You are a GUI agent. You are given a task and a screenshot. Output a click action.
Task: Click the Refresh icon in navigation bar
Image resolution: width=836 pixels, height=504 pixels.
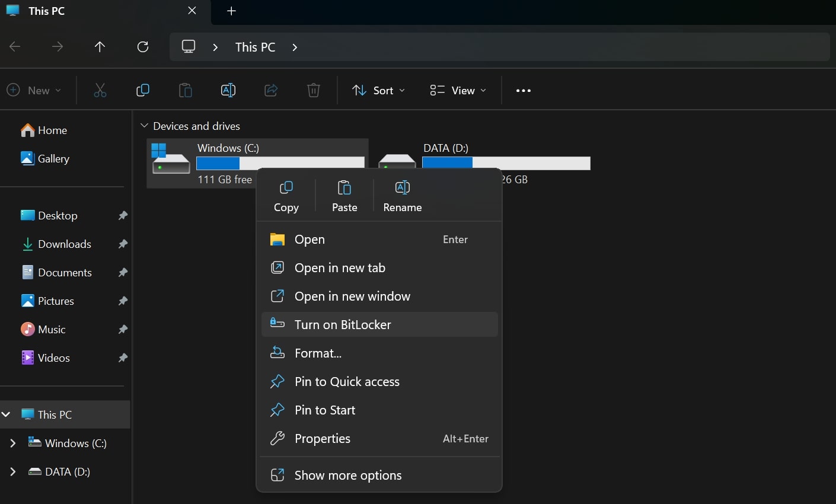point(143,47)
